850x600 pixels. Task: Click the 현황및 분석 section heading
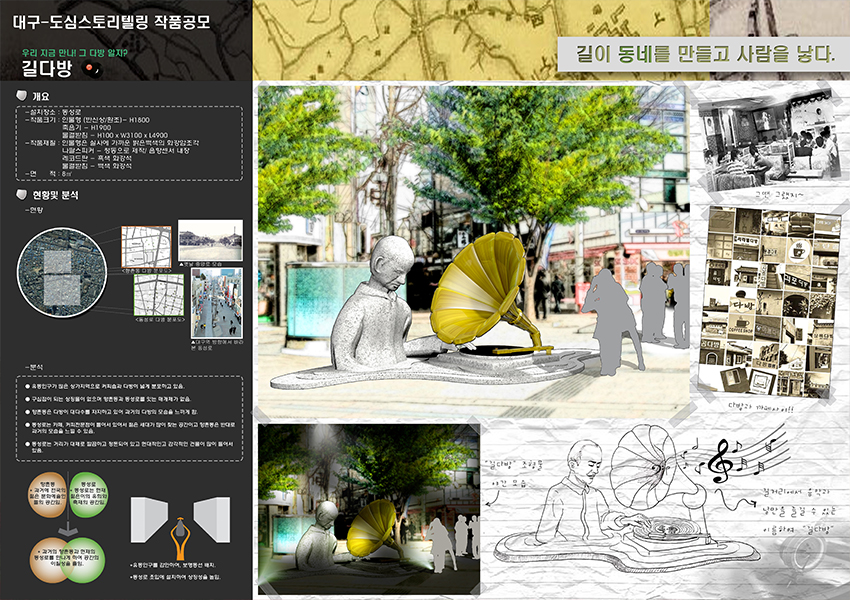[55, 195]
